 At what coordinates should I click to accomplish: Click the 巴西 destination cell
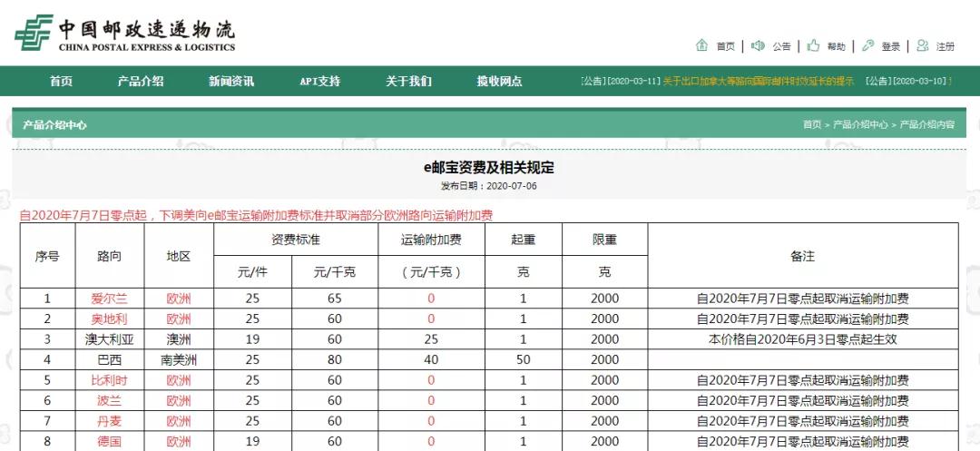coord(110,359)
